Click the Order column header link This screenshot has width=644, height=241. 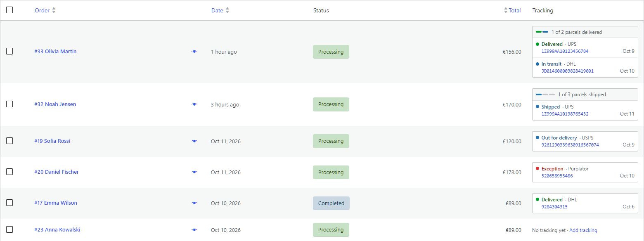[x=42, y=10]
